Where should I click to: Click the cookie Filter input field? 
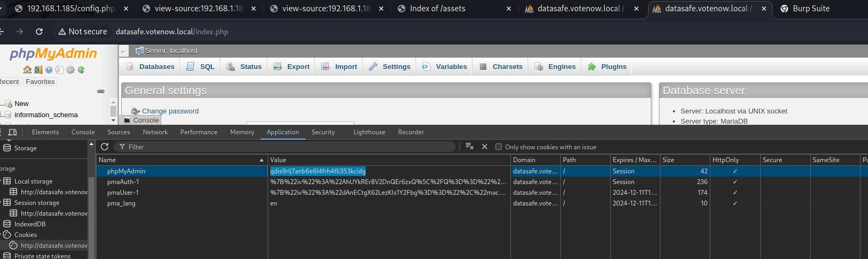point(290,147)
